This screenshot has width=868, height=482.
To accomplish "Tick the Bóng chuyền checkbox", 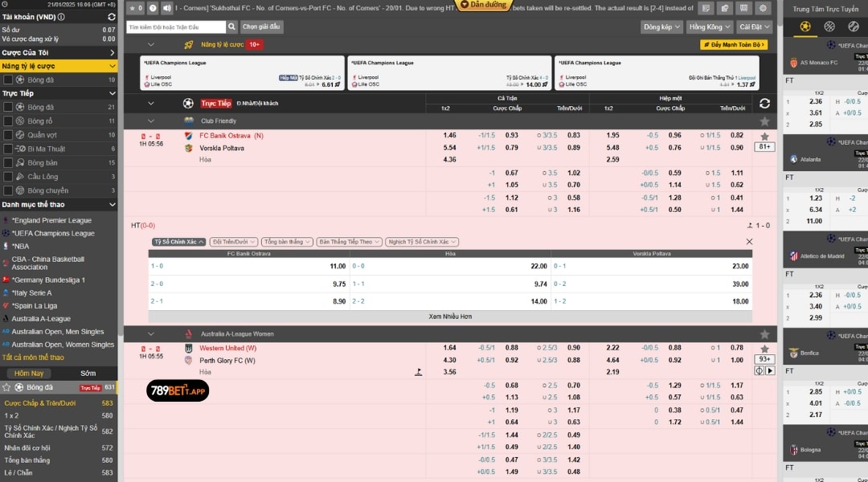I will (8, 190).
